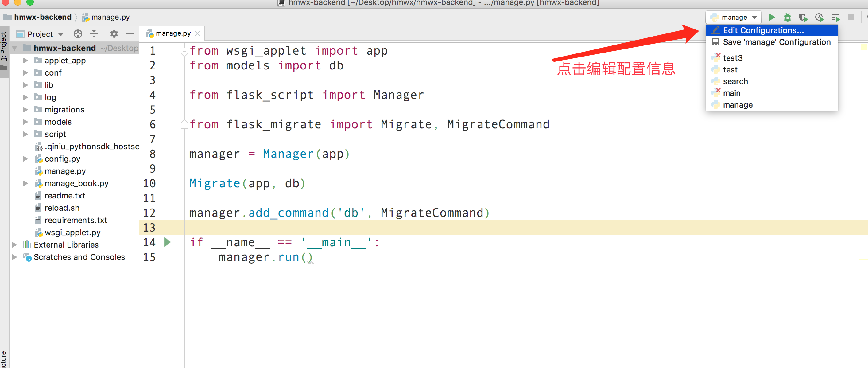Expand the migrations folder
The image size is (868, 368).
25,110
